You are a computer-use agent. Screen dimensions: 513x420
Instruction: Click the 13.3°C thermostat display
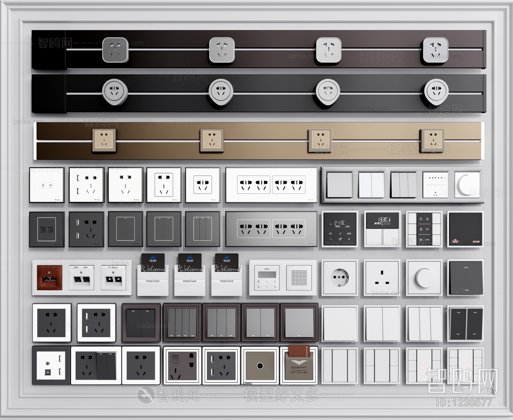[383, 220]
